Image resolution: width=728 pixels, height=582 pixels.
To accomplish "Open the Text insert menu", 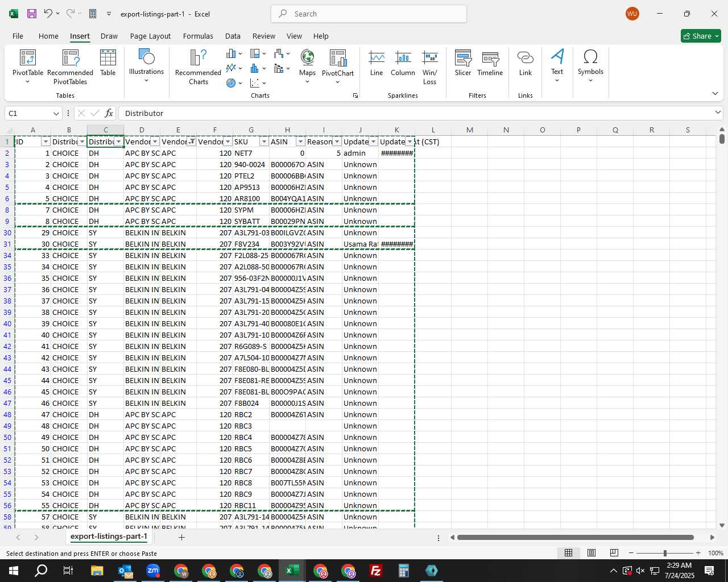I will pos(557,65).
